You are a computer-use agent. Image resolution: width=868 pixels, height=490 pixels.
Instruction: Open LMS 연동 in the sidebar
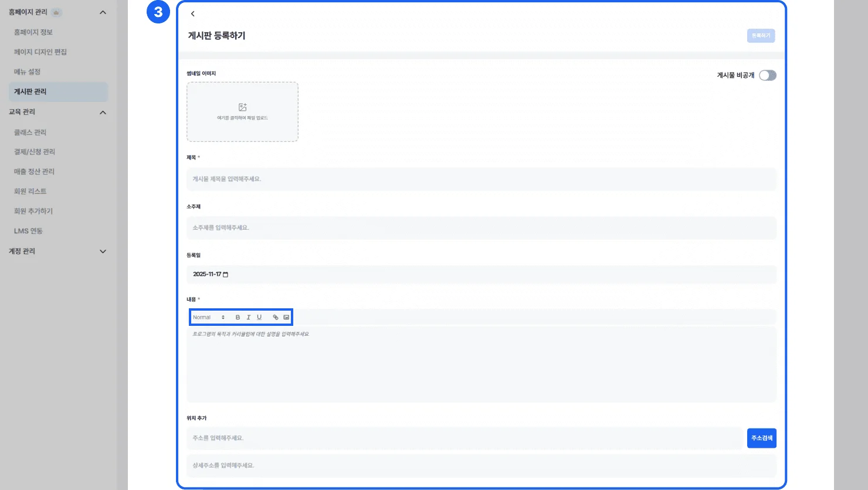pos(29,231)
